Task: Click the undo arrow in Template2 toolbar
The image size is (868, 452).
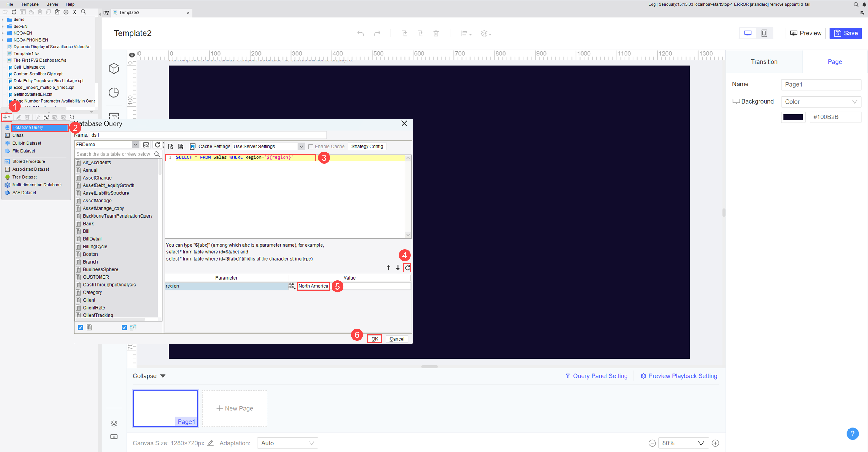Action: (x=361, y=33)
